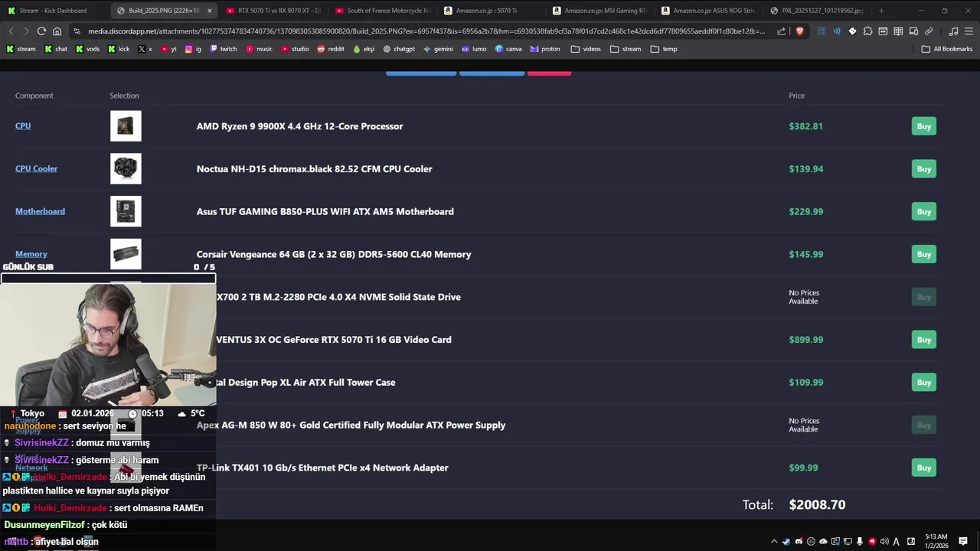Click the $899.99 video card price

click(x=806, y=340)
